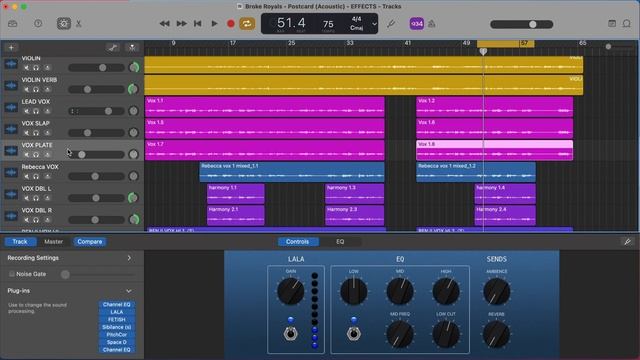Screen dimensions: 640x360
Task: Toggle the track automation button
Action: pos(113,48)
